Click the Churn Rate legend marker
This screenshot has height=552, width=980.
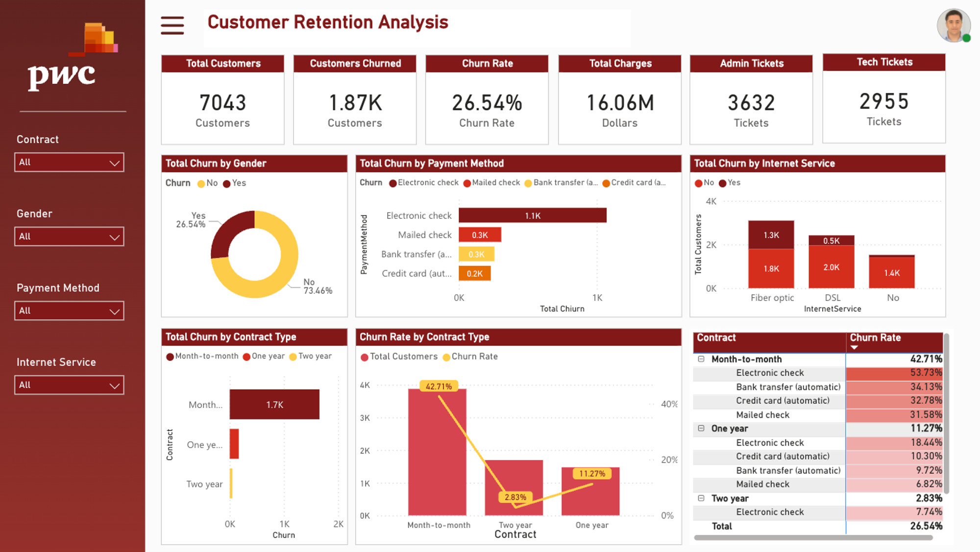[x=446, y=357]
